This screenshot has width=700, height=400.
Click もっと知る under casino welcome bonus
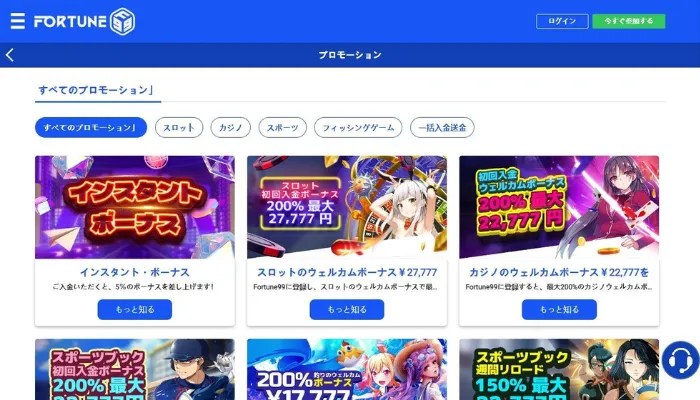(559, 309)
